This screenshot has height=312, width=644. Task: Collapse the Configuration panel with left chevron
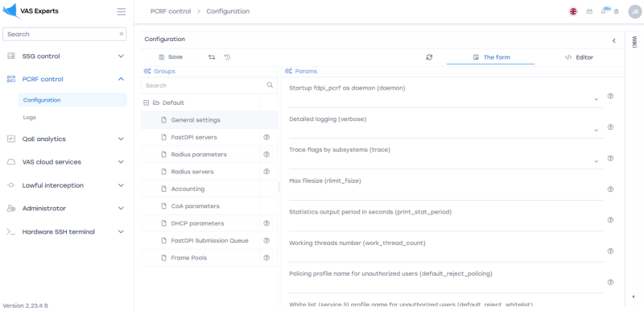614,40
